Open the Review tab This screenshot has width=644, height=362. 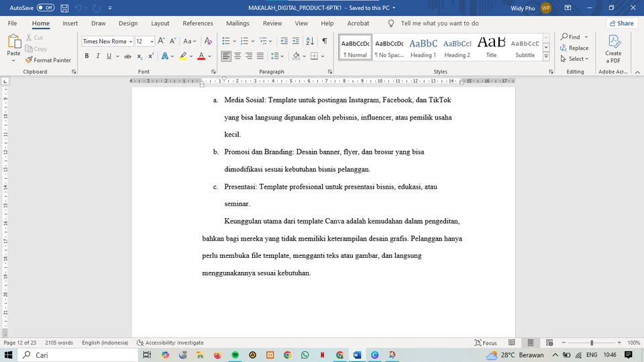point(272,24)
